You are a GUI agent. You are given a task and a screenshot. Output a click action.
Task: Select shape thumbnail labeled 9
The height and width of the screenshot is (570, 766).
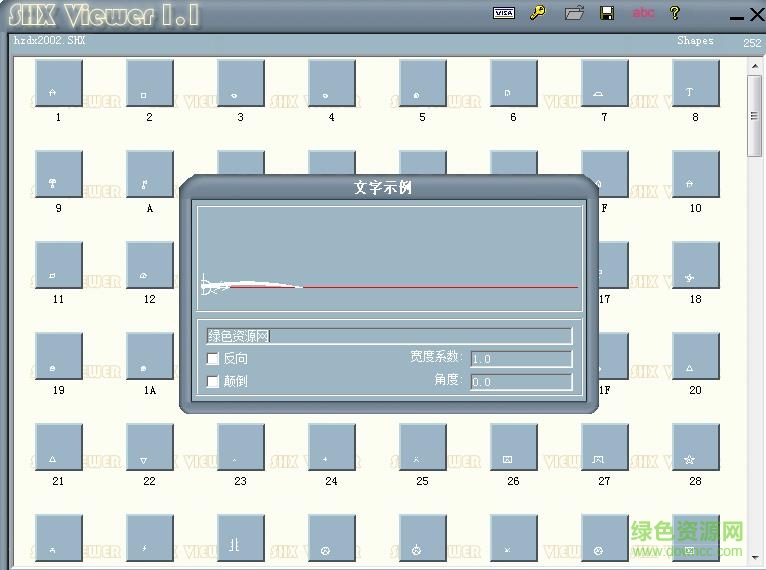pos(59,174)
